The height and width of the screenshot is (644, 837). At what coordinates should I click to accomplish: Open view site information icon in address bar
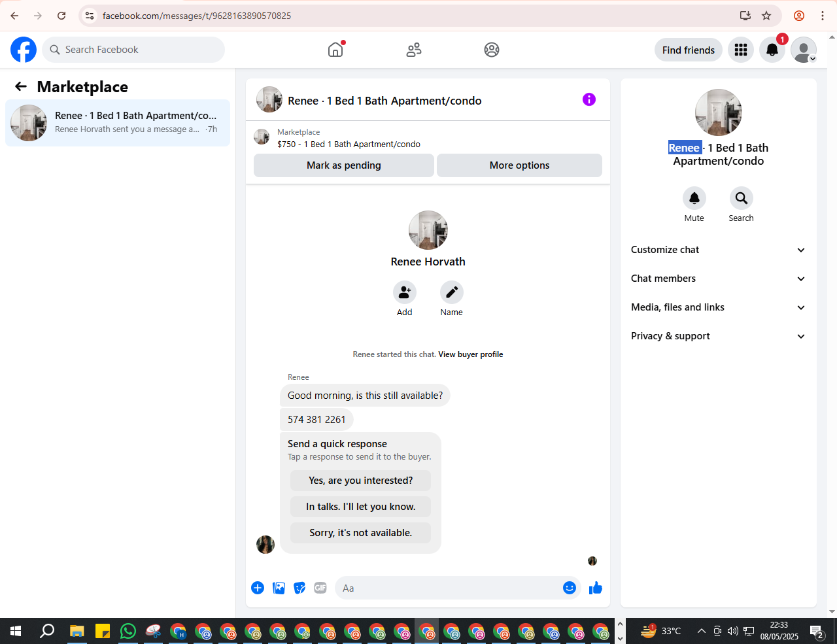pos(90,16)
